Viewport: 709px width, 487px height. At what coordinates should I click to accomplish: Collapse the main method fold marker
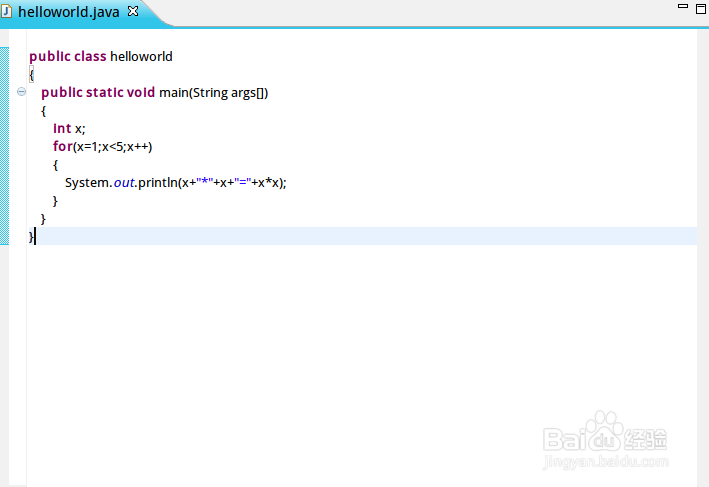21,92
